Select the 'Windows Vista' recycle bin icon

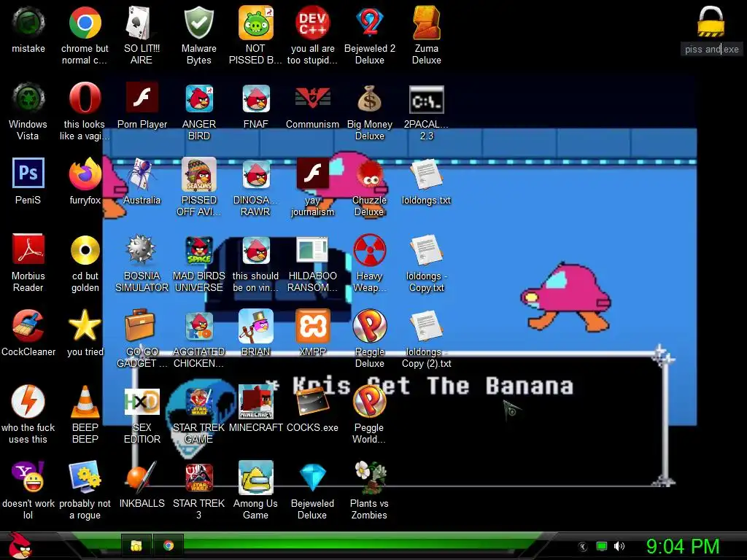coord(28,98)
